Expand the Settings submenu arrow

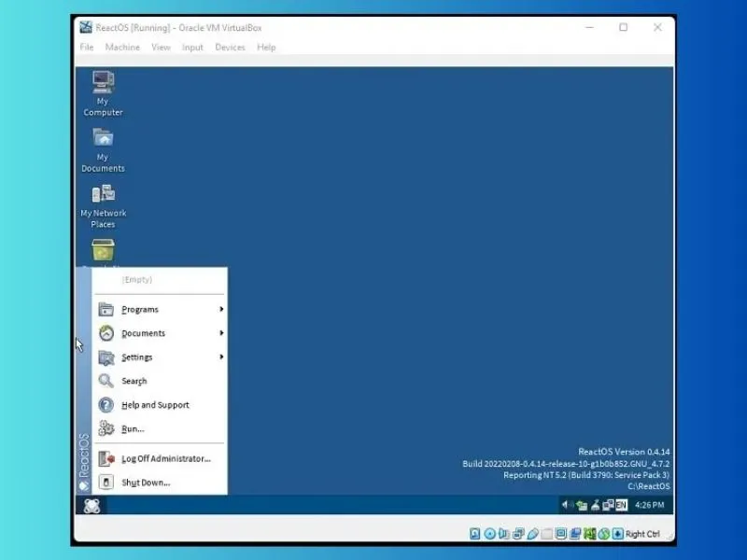pos(221,357)
